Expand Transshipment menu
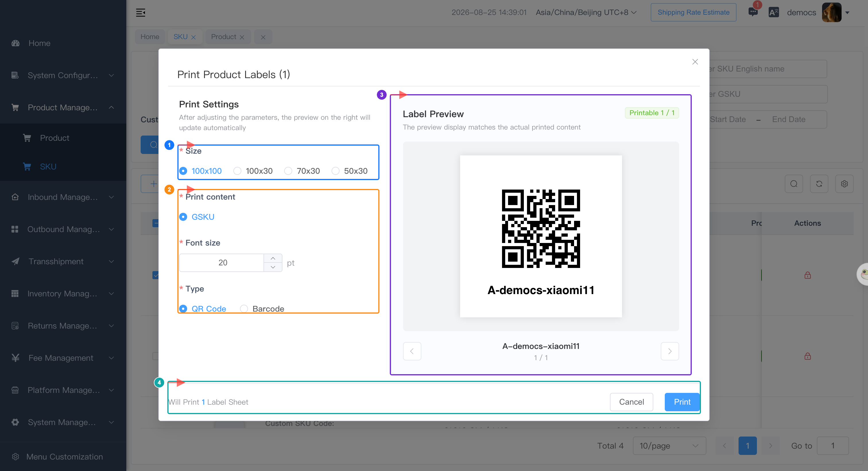 pos(112,261)
